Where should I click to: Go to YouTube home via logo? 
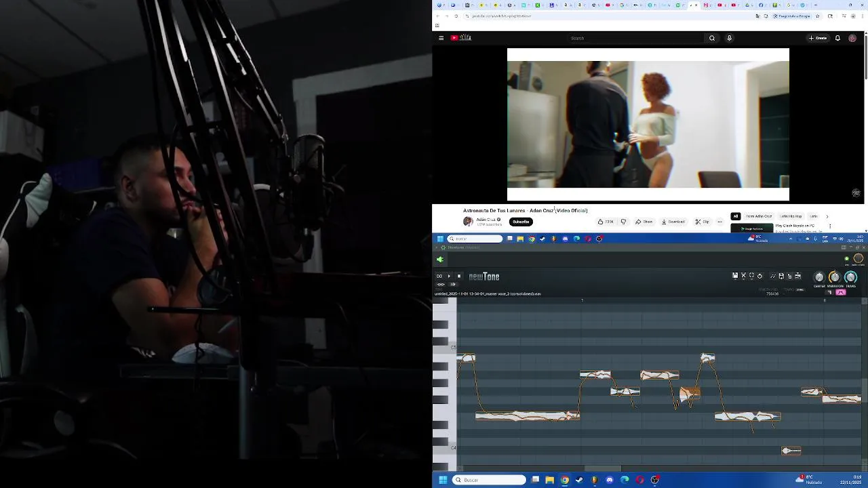461,38
